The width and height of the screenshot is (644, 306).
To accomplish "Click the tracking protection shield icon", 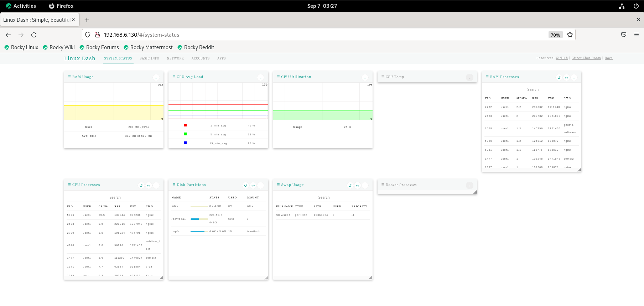I will point(88,35).
